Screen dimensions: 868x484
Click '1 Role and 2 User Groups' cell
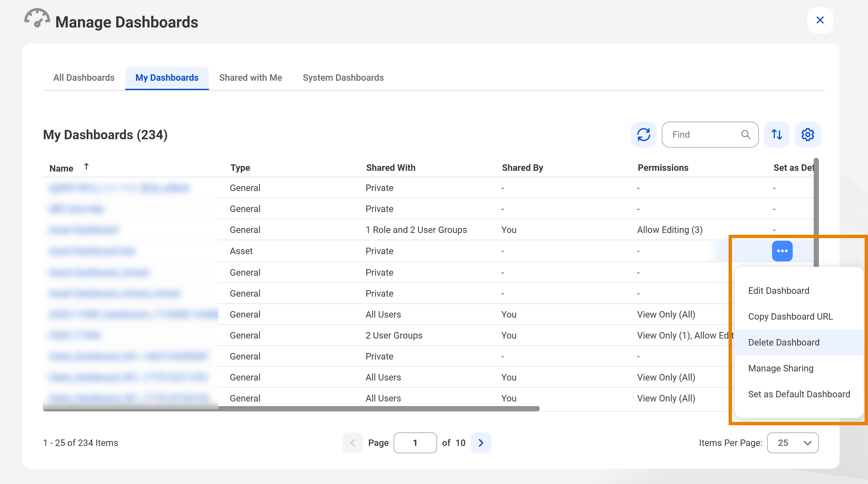(416, 230)
